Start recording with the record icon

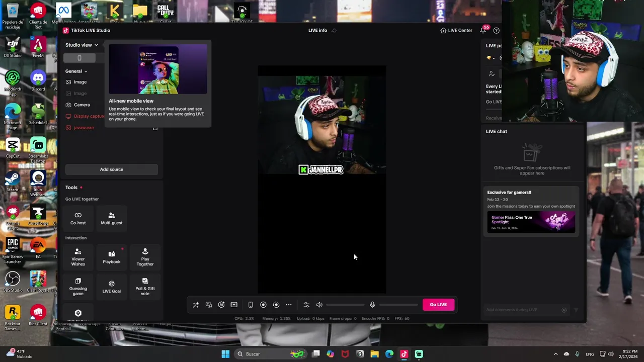click(263, 305)
